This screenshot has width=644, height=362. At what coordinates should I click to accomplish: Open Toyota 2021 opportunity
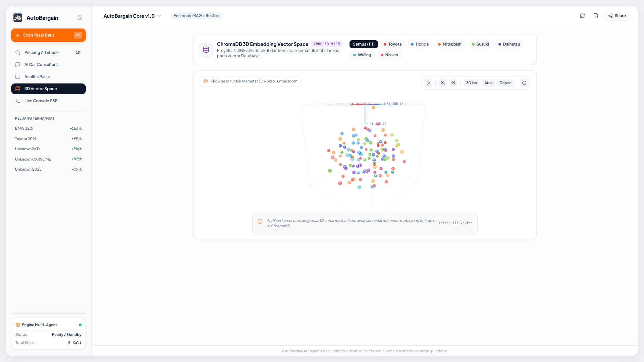48,139
